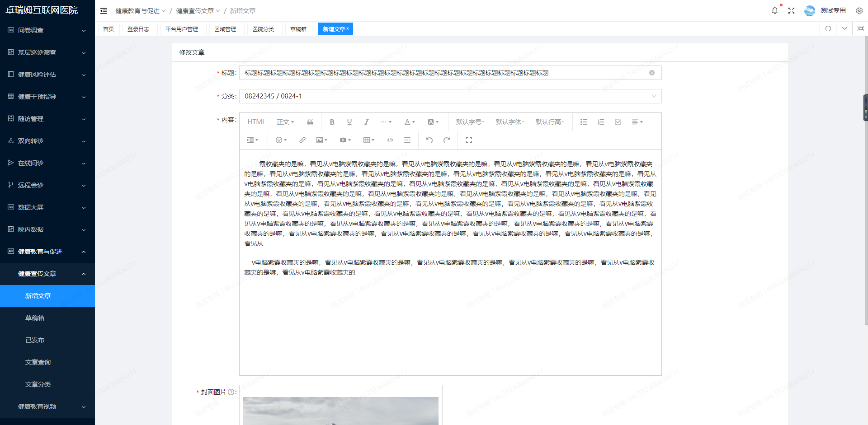Insert a code block
Viewport: 868px width, 425px height.
pos(390,140)
